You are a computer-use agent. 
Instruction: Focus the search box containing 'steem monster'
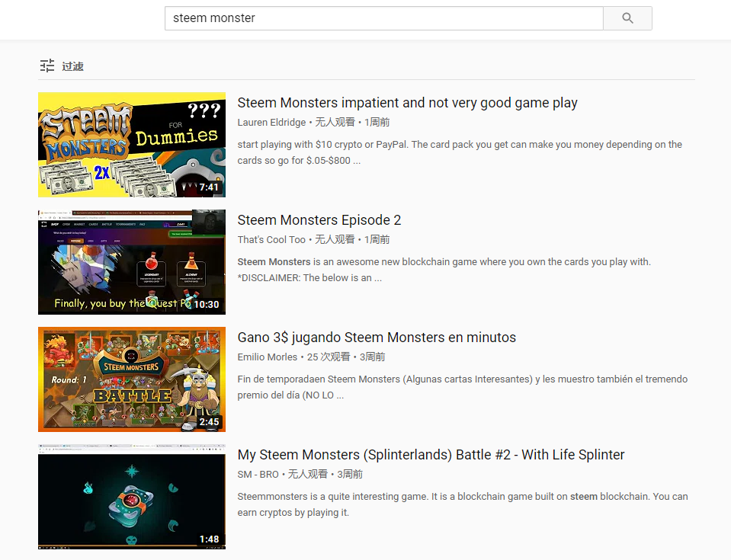tap(383, 18)
